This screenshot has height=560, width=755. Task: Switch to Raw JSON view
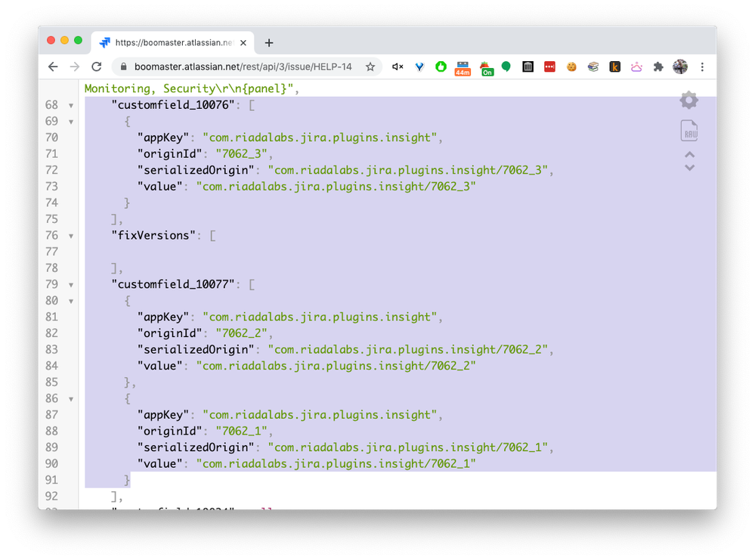click(688, 130)
